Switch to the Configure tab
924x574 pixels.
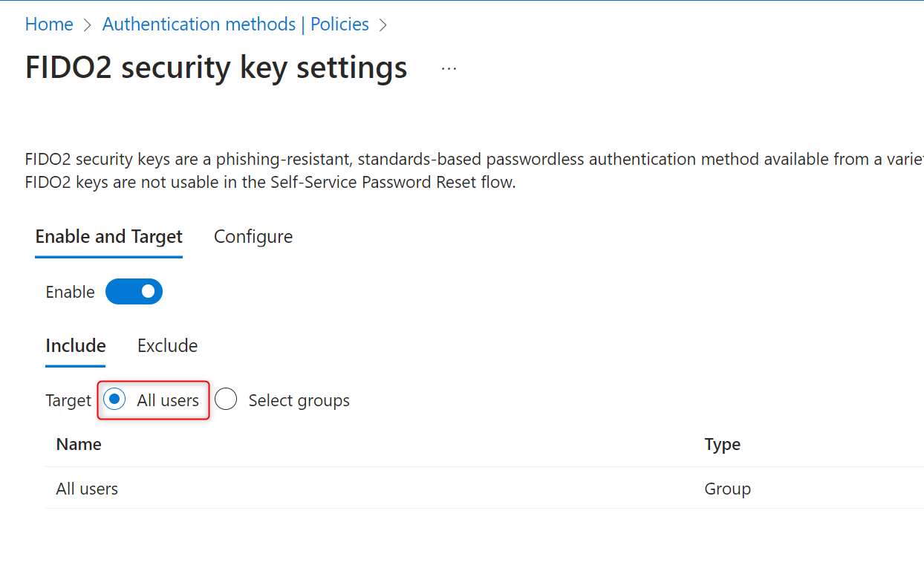(253, 237)
